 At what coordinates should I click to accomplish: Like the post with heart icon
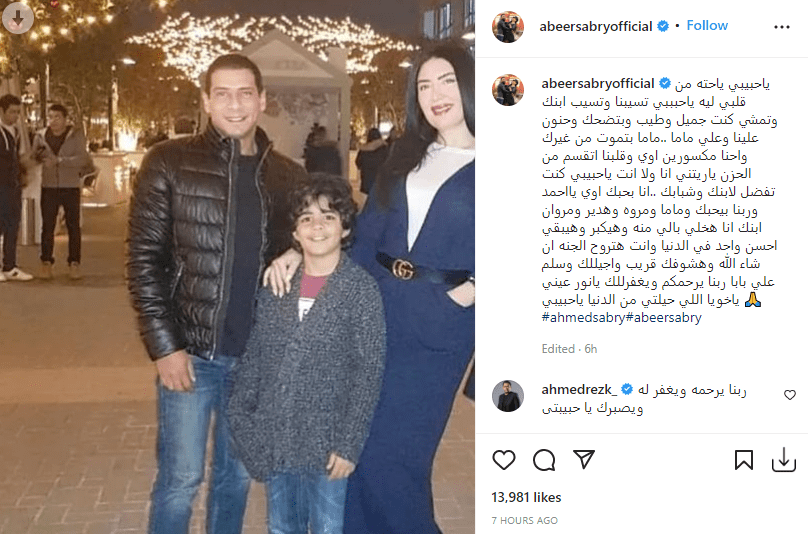click(503, 460)
